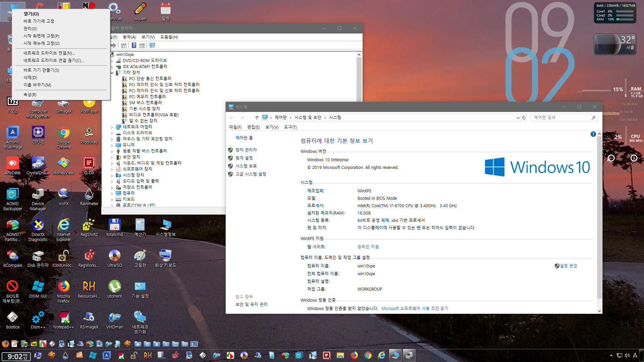Click the 제어판 홈 link

(244, 138)
